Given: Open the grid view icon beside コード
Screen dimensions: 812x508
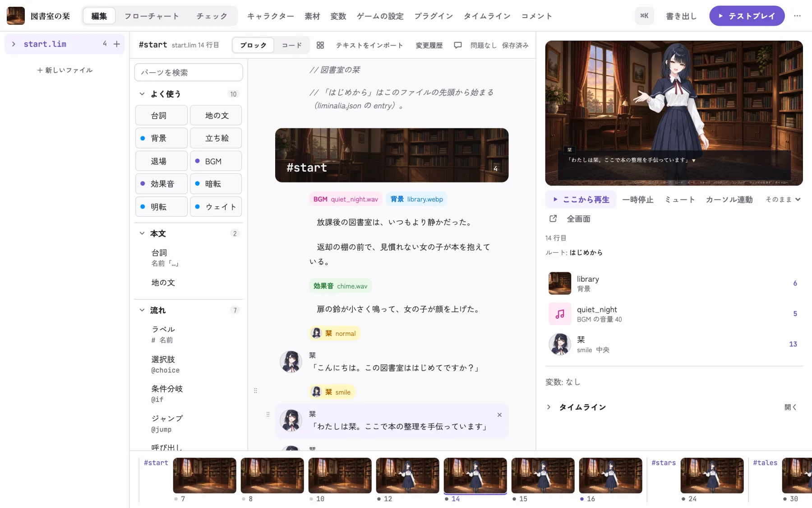Looking at the screenshot, I should [x=320, y=45].
